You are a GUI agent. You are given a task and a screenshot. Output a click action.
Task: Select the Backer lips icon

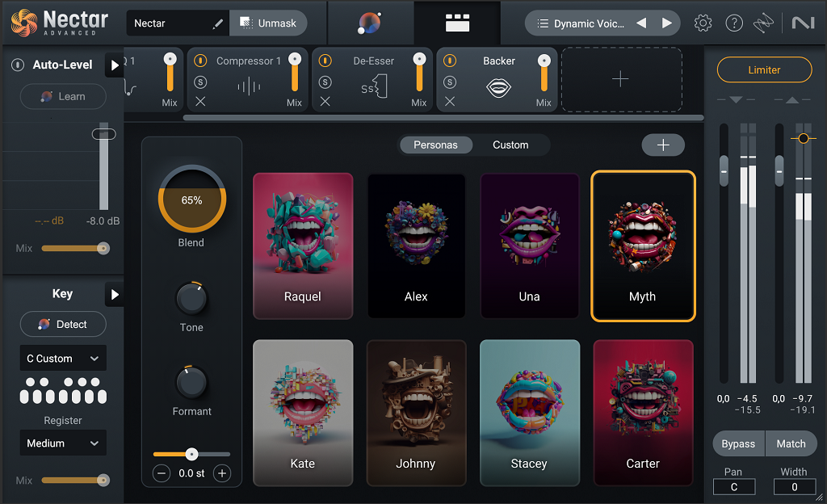coord(498,87)
